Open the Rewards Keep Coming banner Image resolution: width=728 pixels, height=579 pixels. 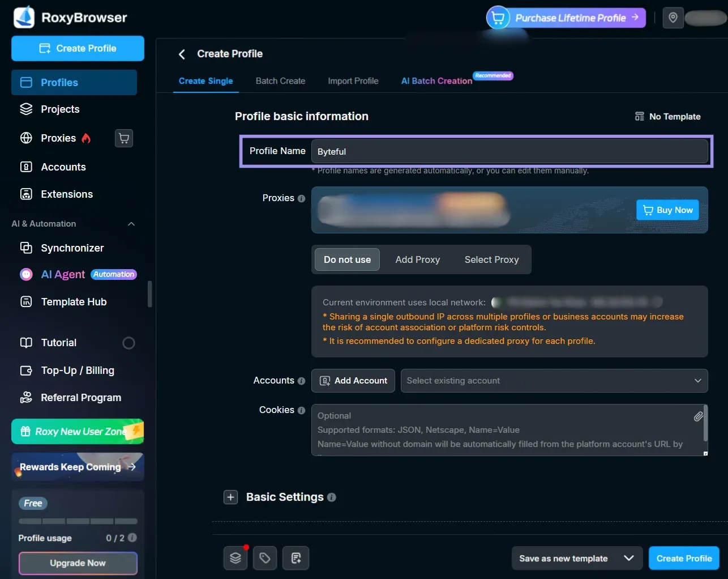pos(78,467)
